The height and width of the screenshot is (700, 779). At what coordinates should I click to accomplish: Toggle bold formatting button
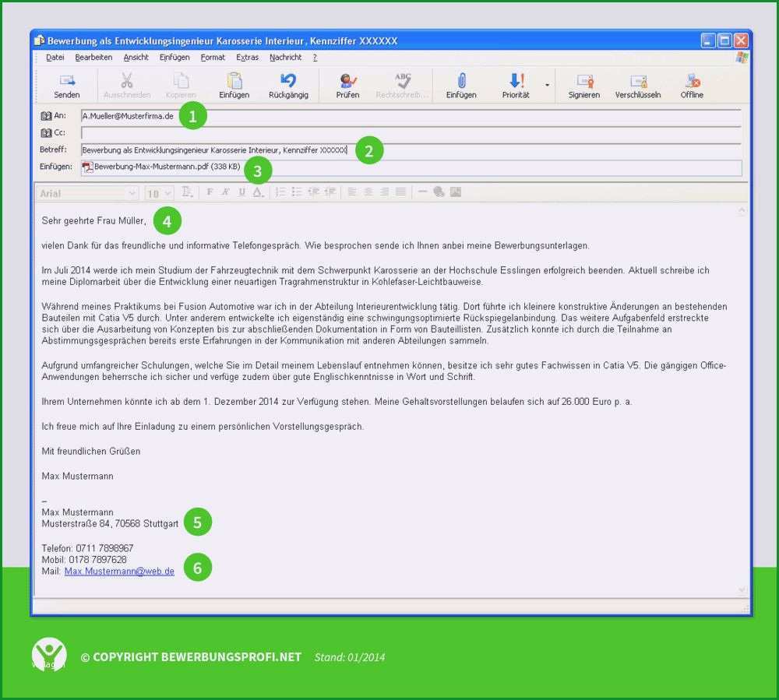(x=210, y=192)
